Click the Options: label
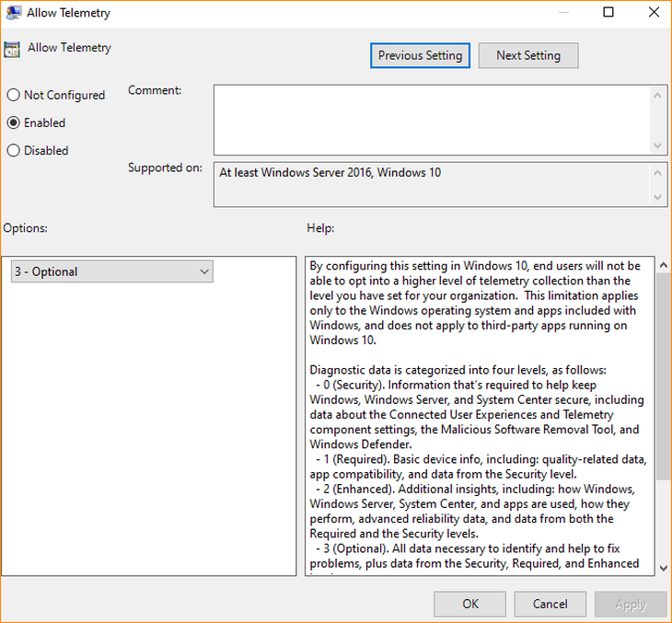 25,228
